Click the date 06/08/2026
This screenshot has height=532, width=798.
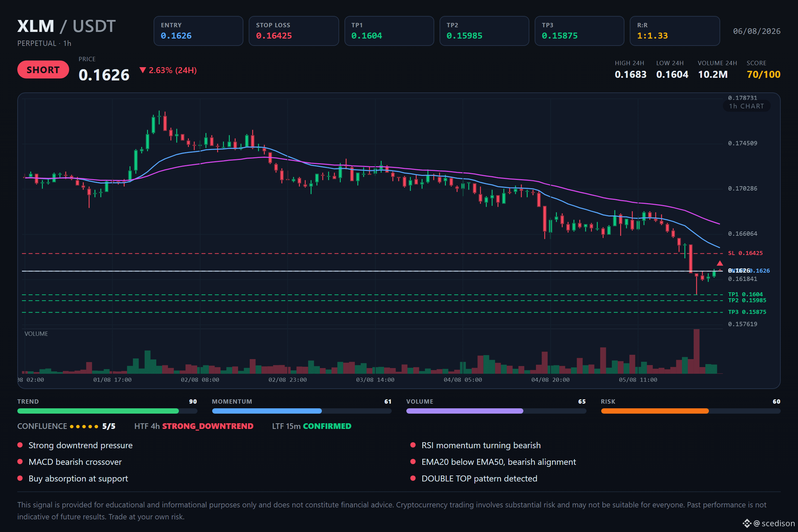[757, 31]
